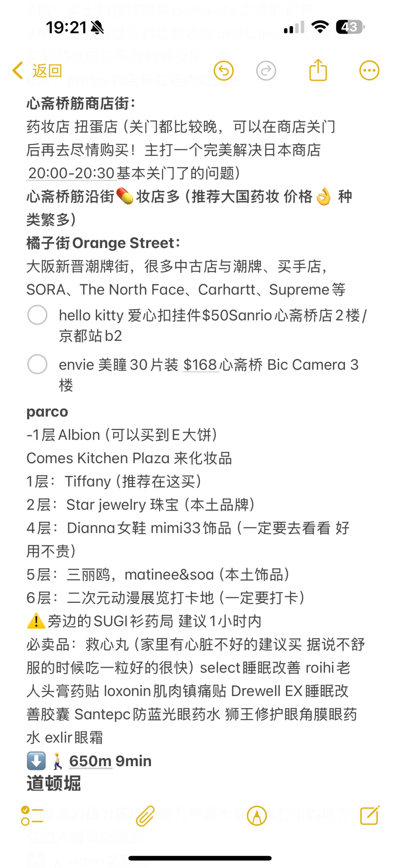Tap the 道顿堀 heading
400x868 pixels.
[x=54, y=784]
